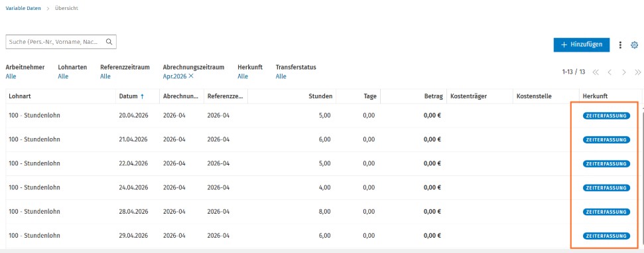The width and height of the screenshot is (644, 253).
Task: Select date cell 22.04.2026
Action: pyautogui.click(x=133, y=163)
